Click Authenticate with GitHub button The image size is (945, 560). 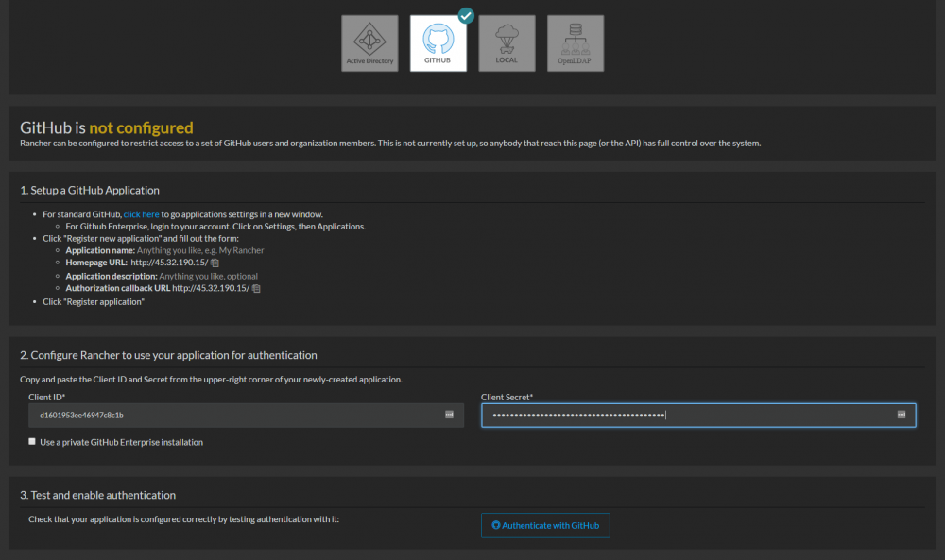[545, 525]
